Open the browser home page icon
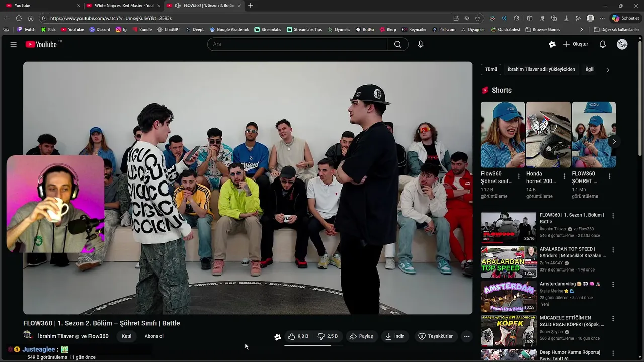Screen dimensions: 644x362 tap(31, 18)
